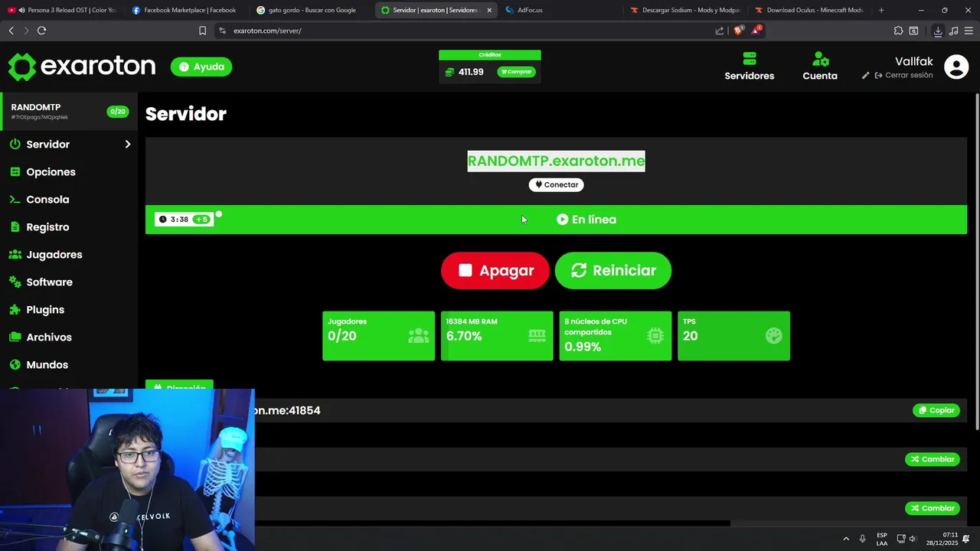
Task: Open the Mundos page
Action: tap(47, 364)
